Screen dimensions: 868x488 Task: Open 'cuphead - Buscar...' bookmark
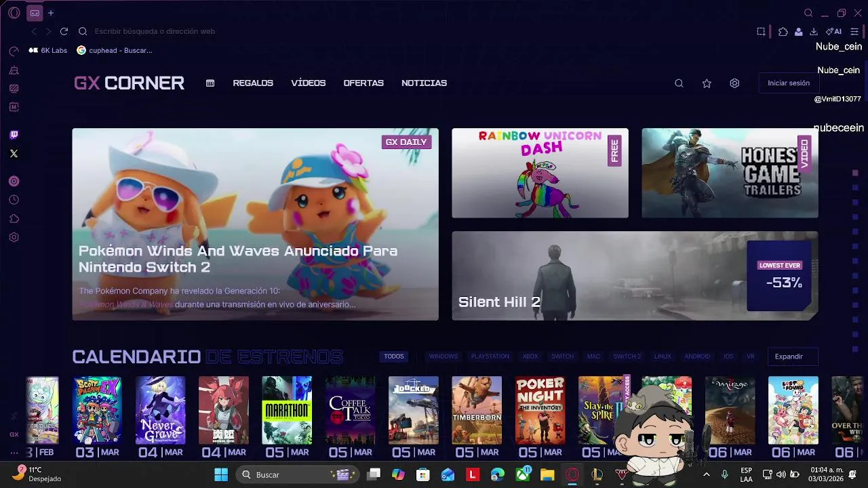pos(115,50)
